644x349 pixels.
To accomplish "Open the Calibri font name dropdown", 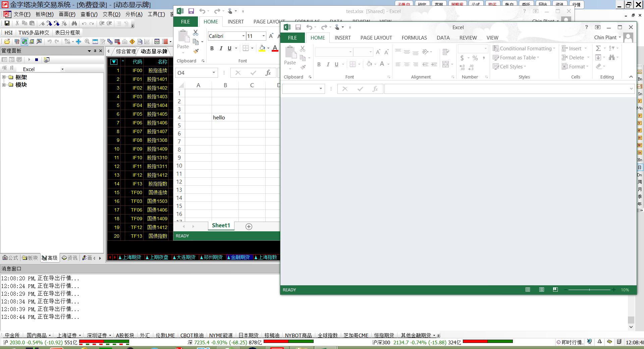I will click(x=243, y=36).
